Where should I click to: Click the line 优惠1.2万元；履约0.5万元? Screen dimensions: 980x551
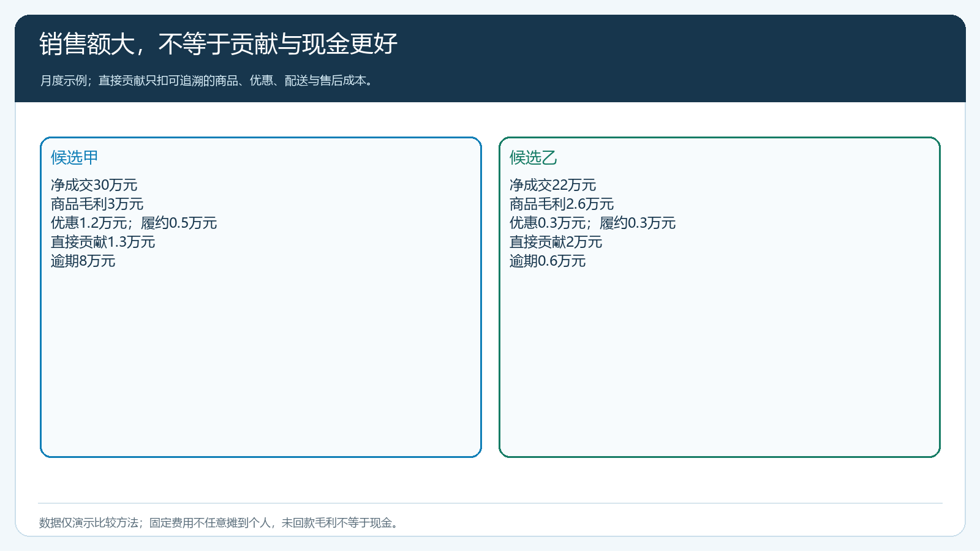134,223
